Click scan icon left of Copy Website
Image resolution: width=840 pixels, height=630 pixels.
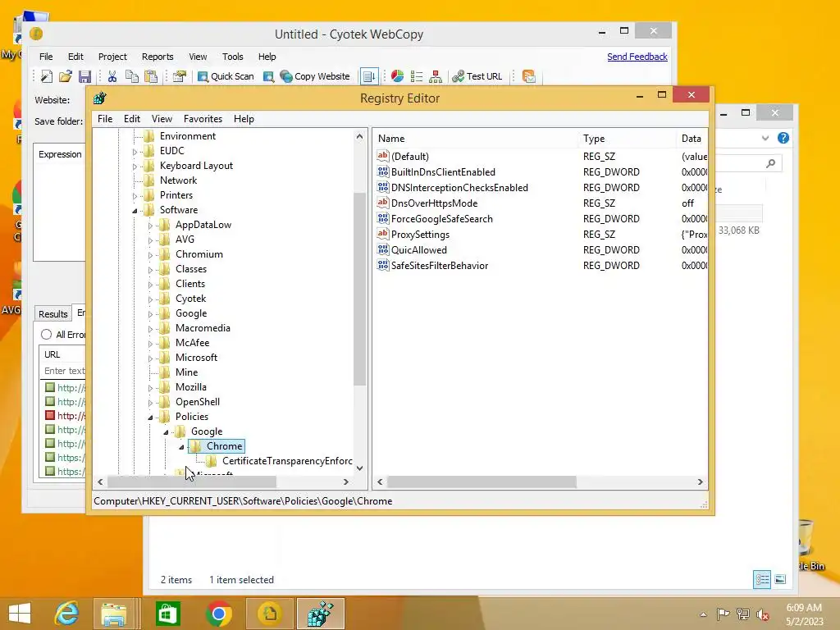[x=268, y=76]
